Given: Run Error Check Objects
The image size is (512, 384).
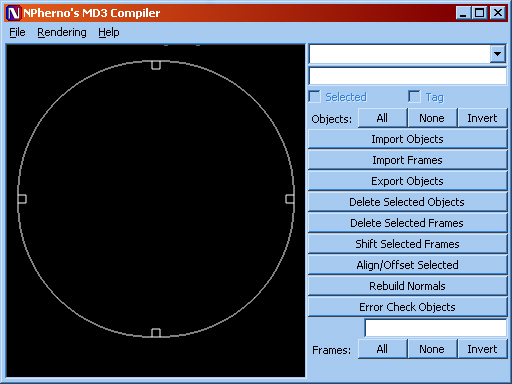Looking at the screenshot, I should coord(407,307).
